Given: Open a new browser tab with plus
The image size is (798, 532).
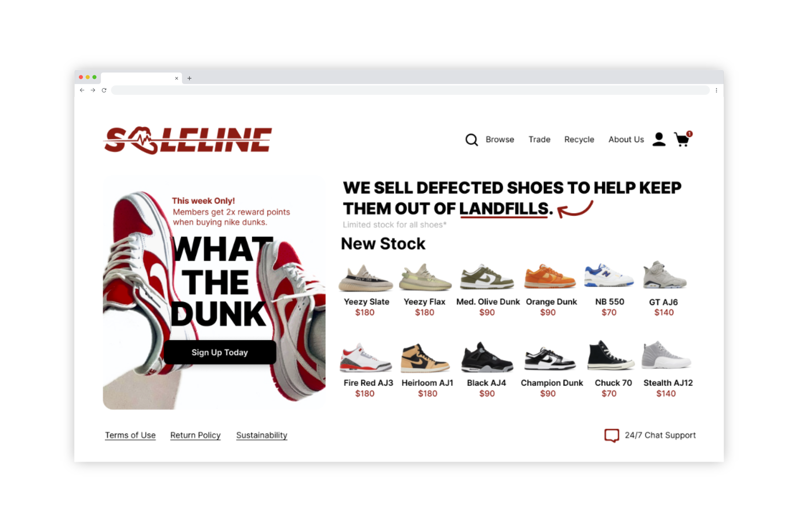Looking at the screenshot, I should pos(189,78).
